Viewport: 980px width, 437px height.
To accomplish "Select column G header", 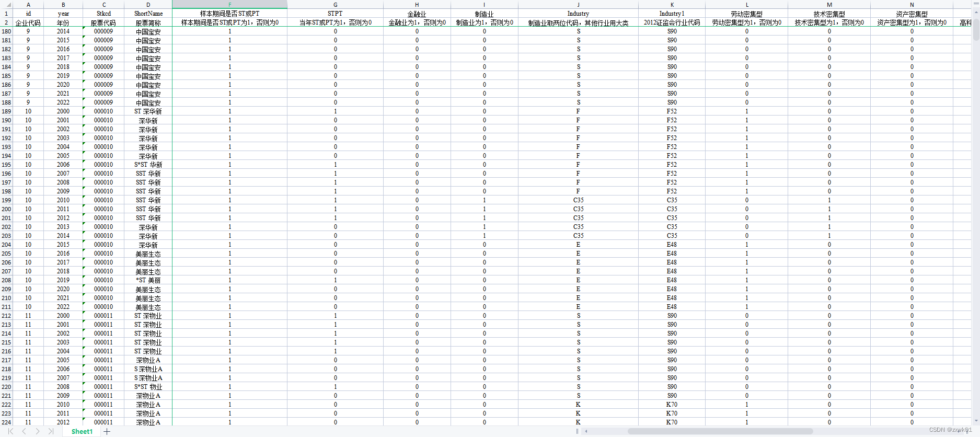I will coord(335,4).
